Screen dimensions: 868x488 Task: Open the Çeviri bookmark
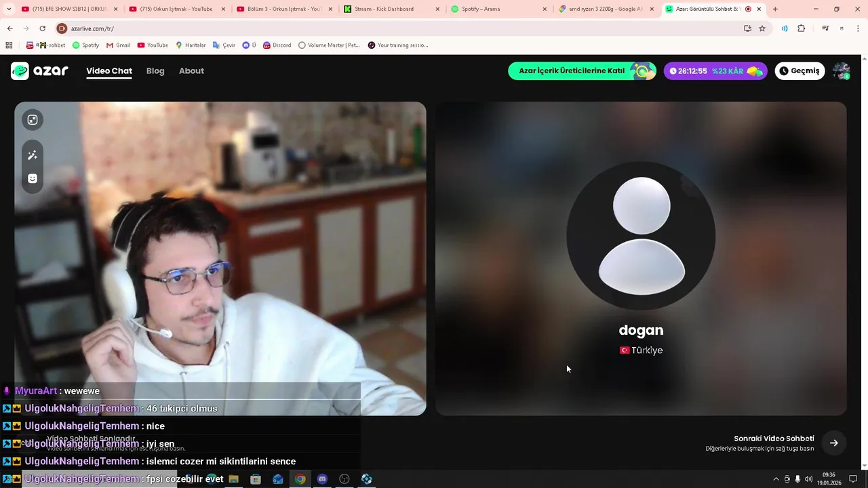click(224, 45)
